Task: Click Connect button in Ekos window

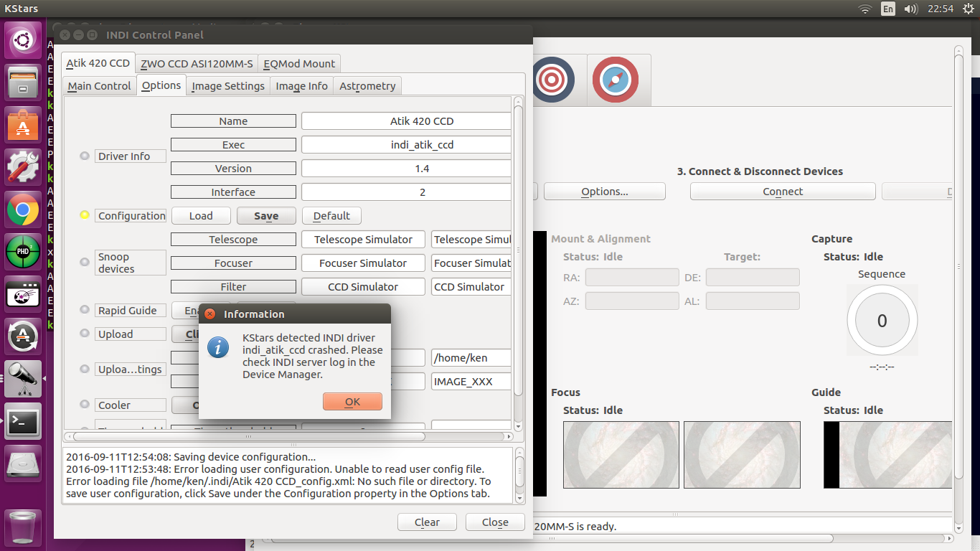Action: click(x=783, y=192)
